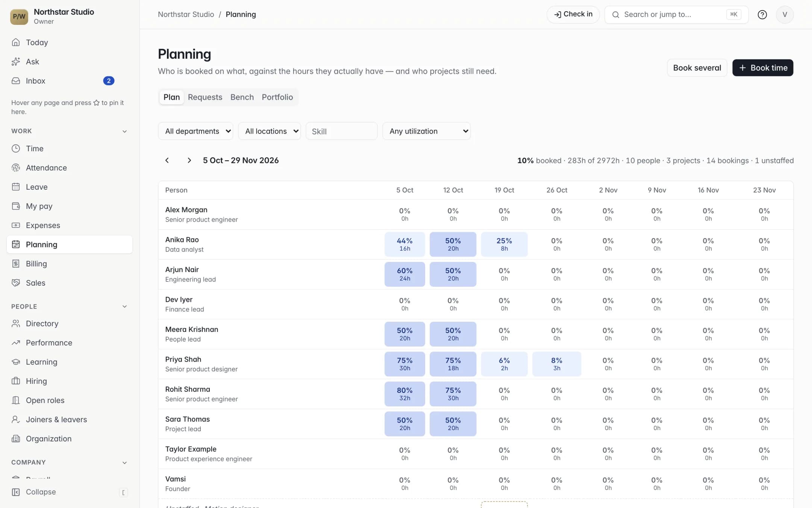The image size is (812, 508).
Task: Switch to the Portfolio tab
Action: [277, 97]
